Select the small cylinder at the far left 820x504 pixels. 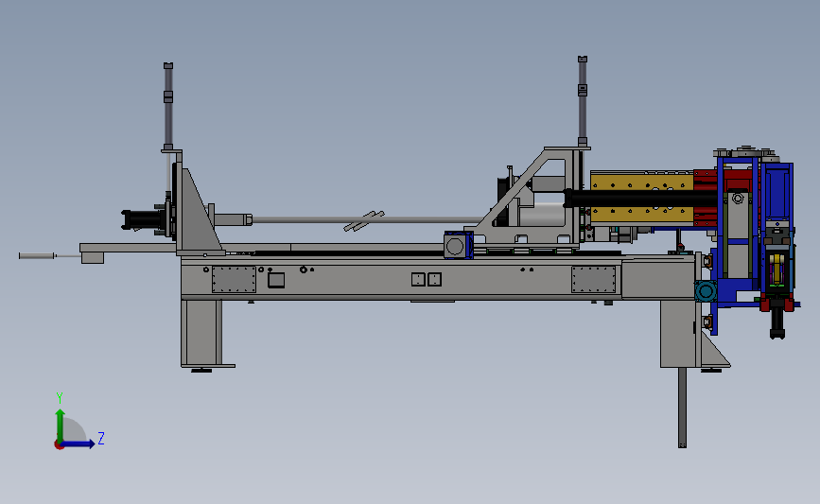point(37,255)
